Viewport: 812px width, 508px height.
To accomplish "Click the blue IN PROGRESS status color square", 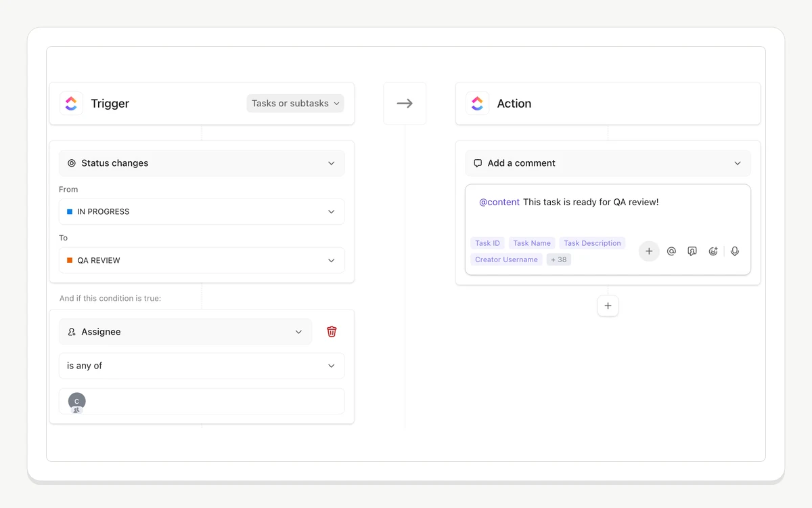I will point(70,212).
